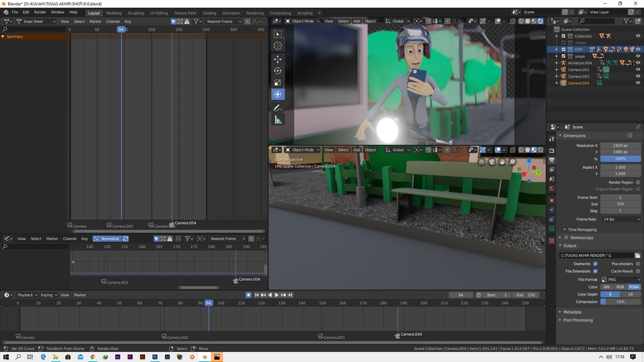
Task: Select the Measure tool in top viewport
Action: click(x=278, y=120)
